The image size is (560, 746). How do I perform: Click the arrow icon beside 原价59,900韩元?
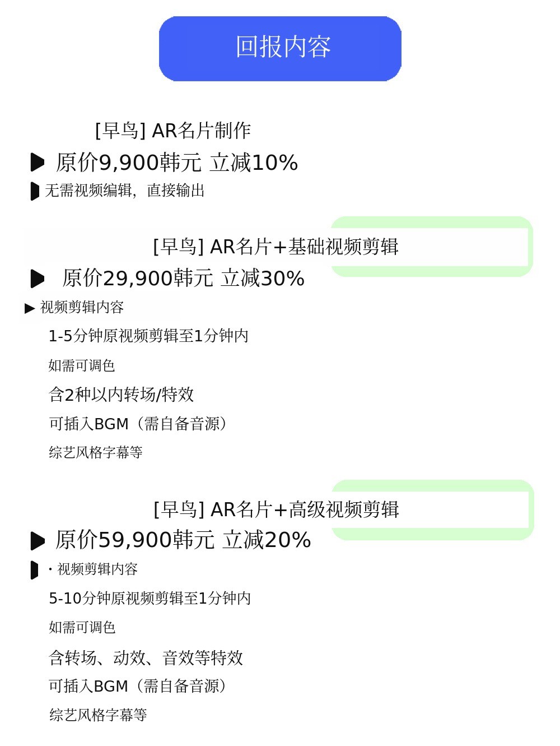[38, 541]
